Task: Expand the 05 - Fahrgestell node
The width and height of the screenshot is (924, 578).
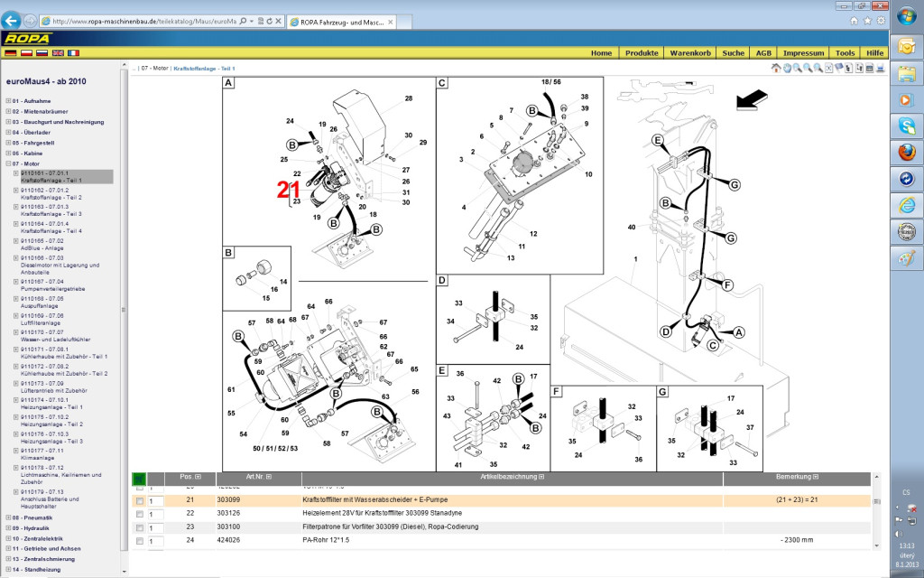Action: pyautogui.click(x=8, y=143)
